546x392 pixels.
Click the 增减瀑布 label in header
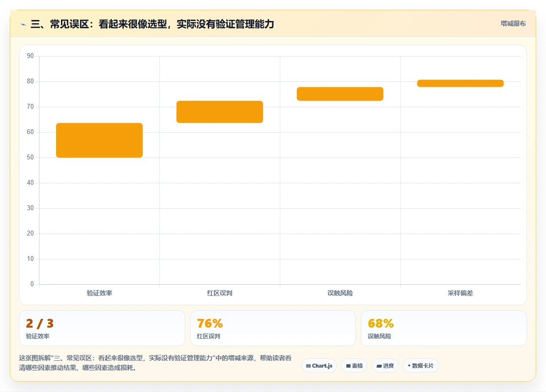[513, 24]
